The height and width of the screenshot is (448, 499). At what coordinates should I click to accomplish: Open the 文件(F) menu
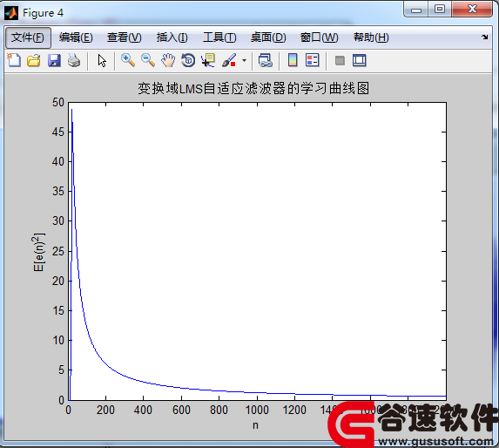[28, 37]
